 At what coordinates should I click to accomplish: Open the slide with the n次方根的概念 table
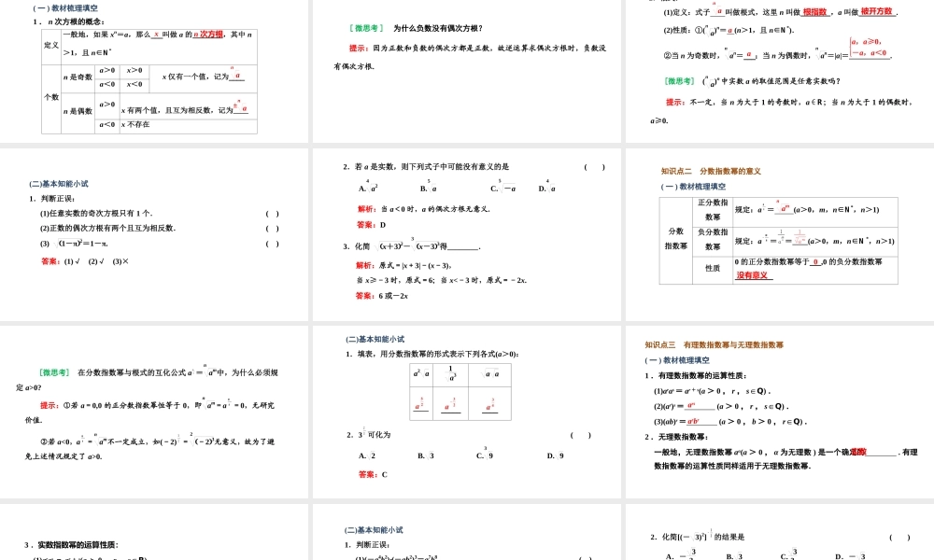pyautogui.click(x=154, y=72)
